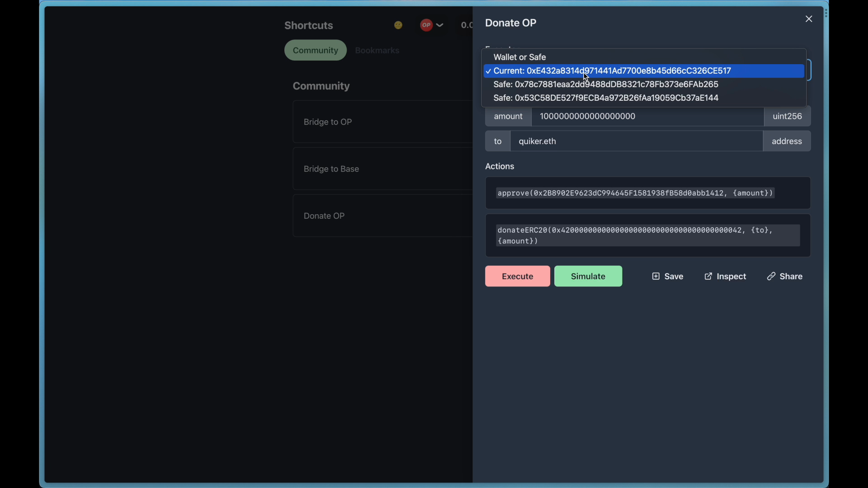Viewport: 868px width, 488px height.
Task: Expand the OP network chevron dropdown
Action: [x=440, y=25]
